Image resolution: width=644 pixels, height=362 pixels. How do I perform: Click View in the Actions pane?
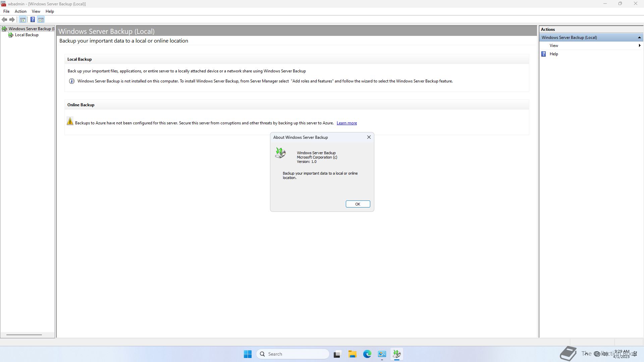click(554, 46)
